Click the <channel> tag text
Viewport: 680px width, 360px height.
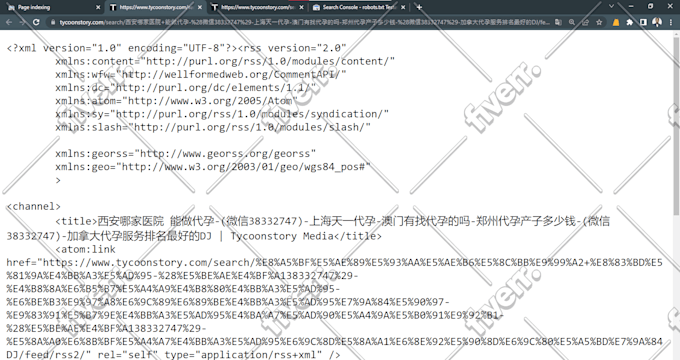(x=33, y=206)
